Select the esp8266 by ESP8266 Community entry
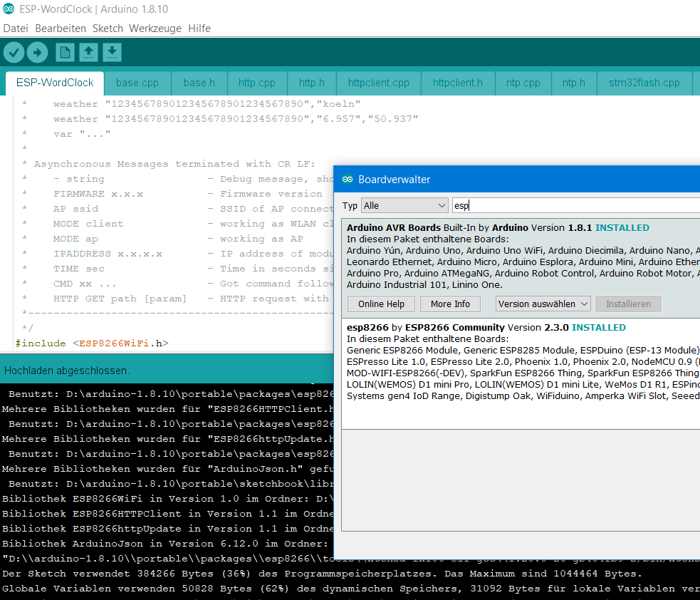 coord(521,373)
